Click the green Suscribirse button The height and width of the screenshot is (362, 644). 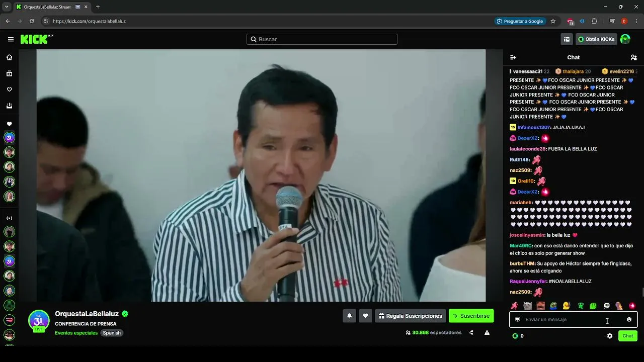point(471,316)
